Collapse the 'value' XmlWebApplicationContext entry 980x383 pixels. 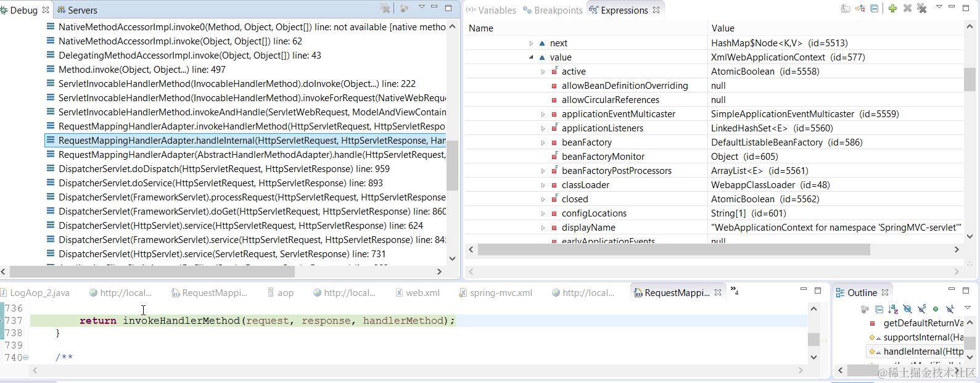tap(531, 57)
